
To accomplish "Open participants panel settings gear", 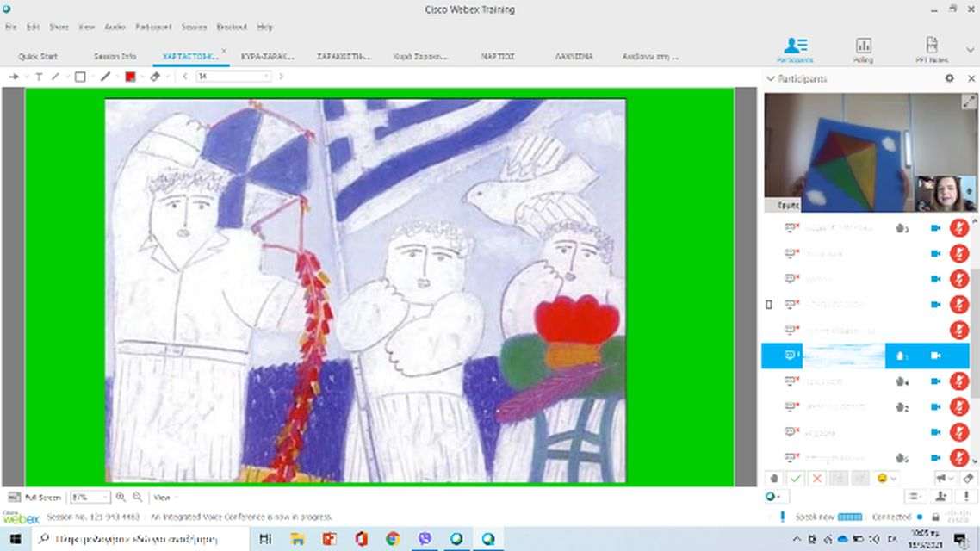I will coord(949,78).
